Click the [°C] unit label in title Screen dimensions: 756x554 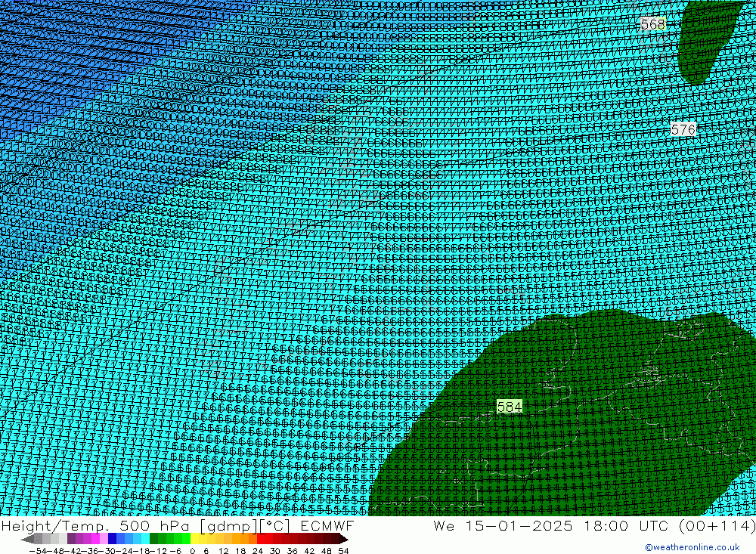click(x=275, y=525)
